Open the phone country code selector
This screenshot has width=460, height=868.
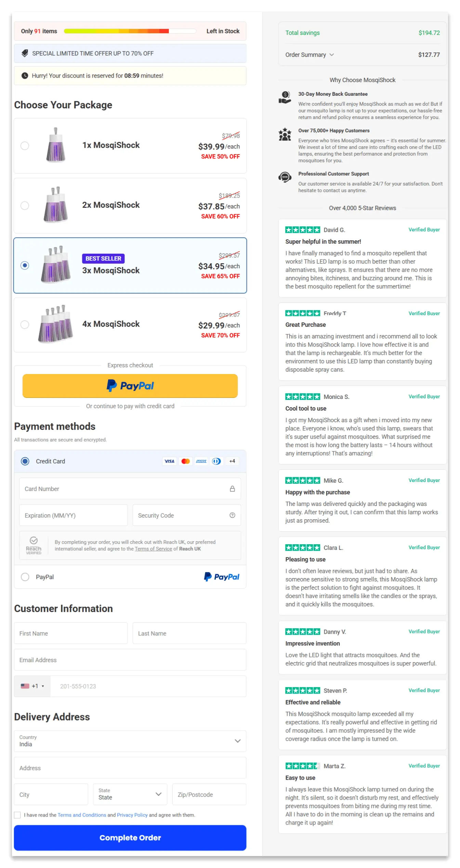click(x=32, y=686)
